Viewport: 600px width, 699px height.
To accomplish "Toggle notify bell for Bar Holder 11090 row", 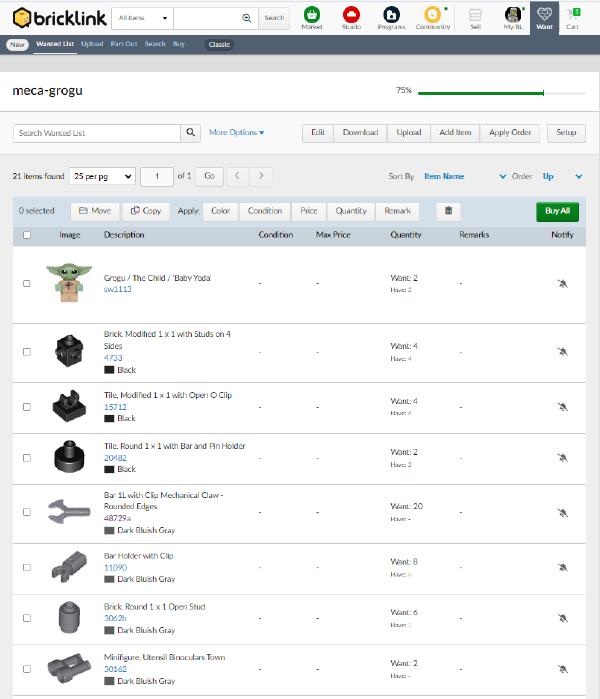I will 563,567.
